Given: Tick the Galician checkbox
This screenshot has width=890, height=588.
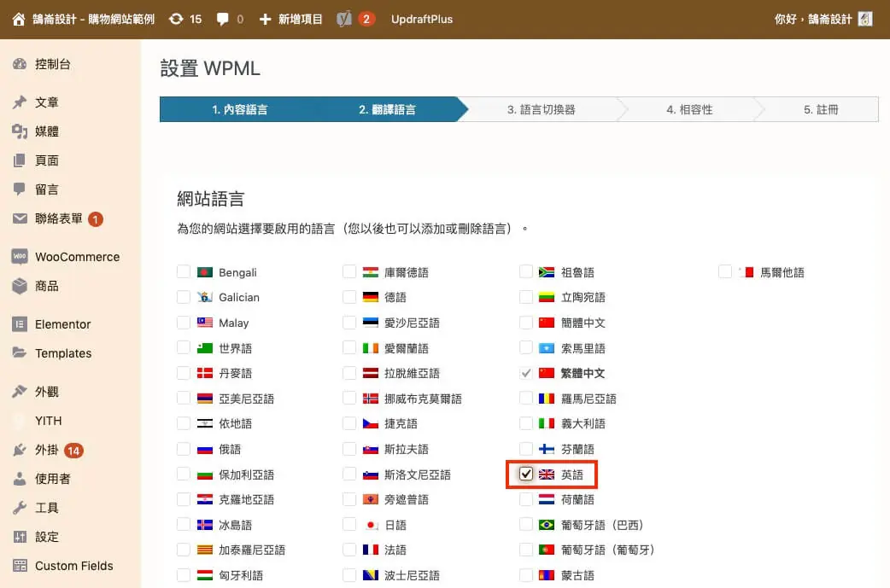Looking at the screenshot, I should click(x=184, y=297).
